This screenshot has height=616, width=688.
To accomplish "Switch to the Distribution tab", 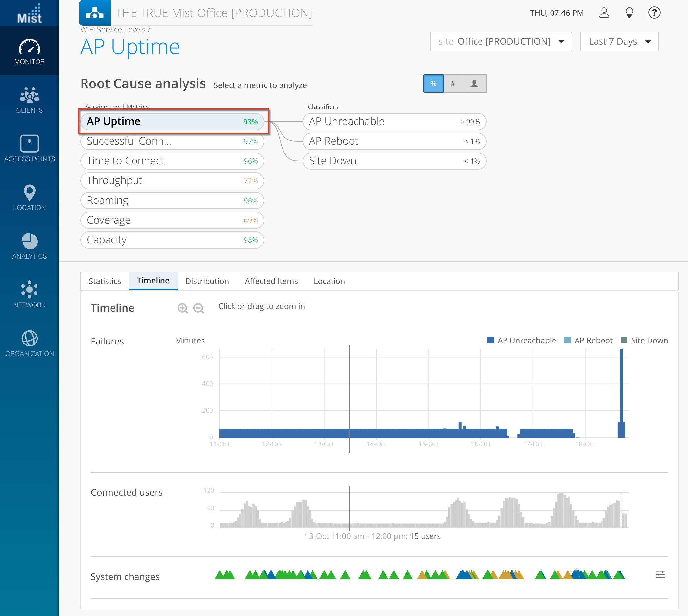I will [207, 281].
